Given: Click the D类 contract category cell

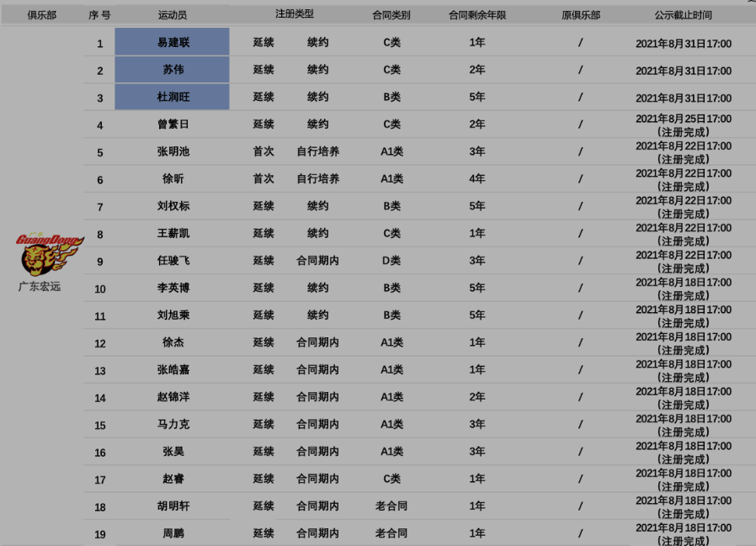Looking at the screenshot, I should click(x=391, y=261).
